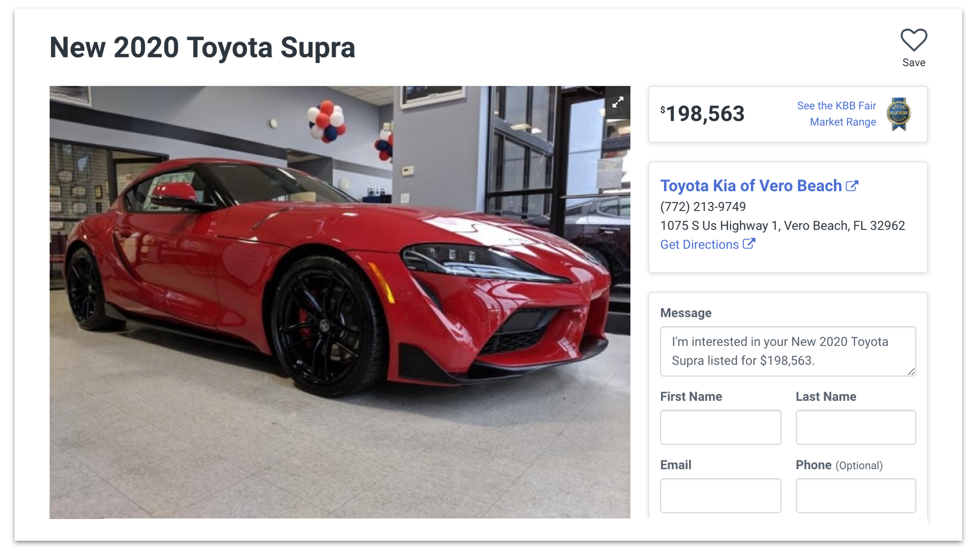Click Get Directions link
This screenshot has width=980, height=551.
coord(699,245)
